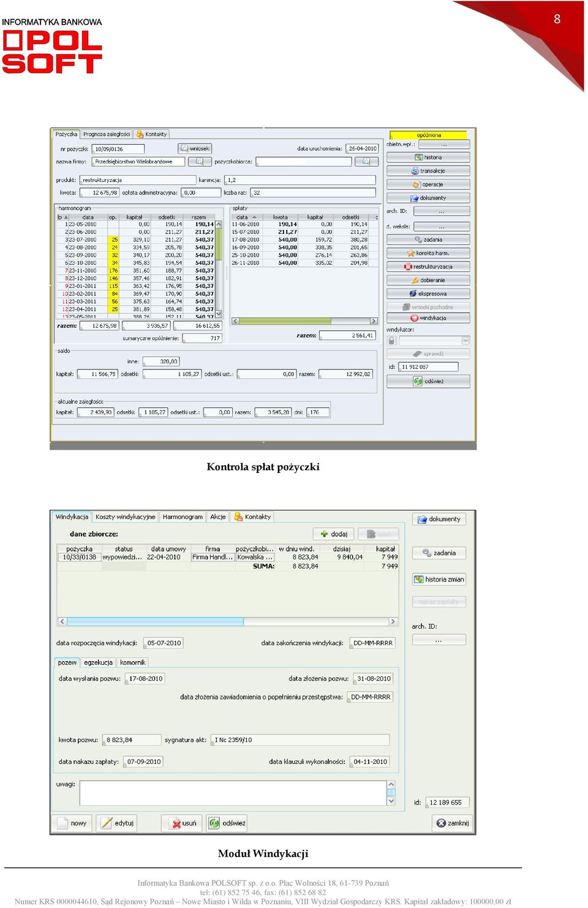The height and width of the screenshot is (908, 588).
Task: Select the 'komornik' sub-tab
Action: [133, 662]
